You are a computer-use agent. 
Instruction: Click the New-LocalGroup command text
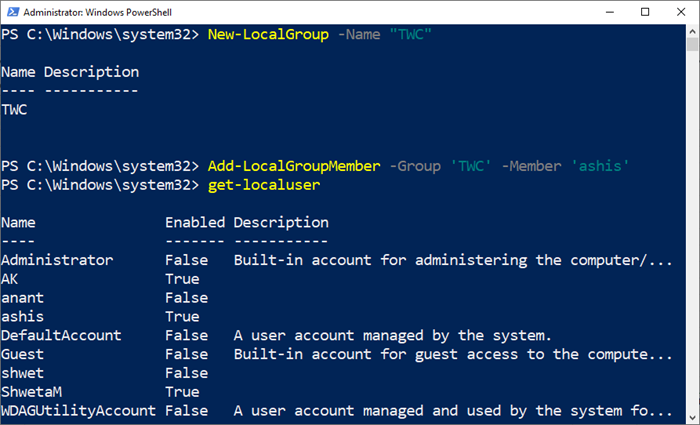268,34
